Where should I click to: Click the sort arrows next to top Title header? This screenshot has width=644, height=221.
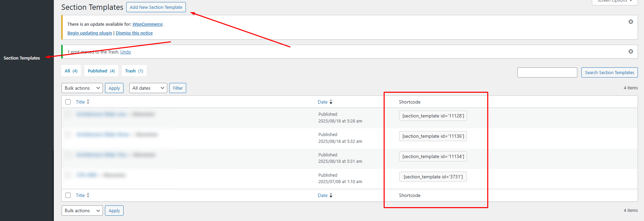coord(88,102)
